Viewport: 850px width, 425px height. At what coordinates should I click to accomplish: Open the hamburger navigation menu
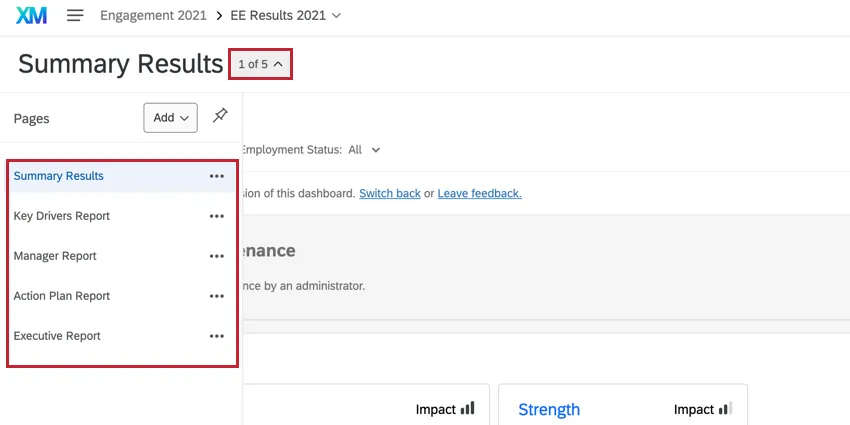[75, 16]
